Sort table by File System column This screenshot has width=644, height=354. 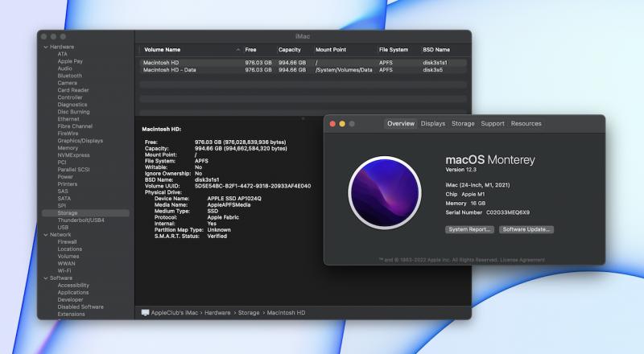394,50
